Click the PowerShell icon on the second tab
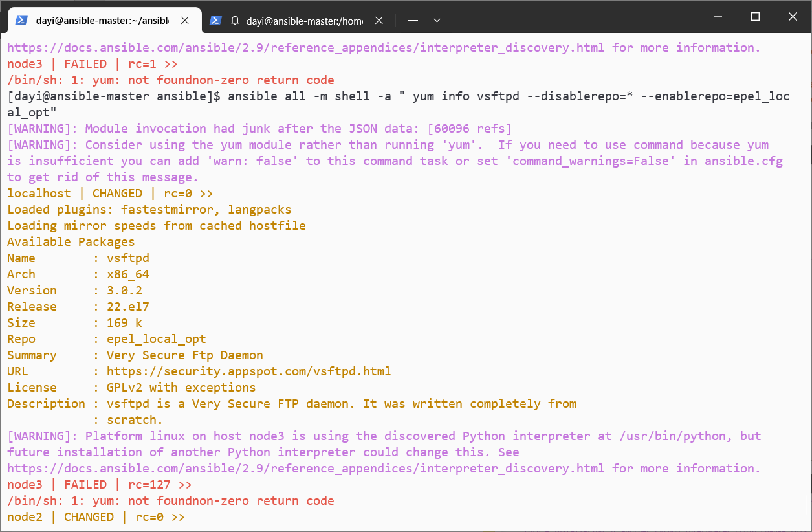 (x=215, y=21)
